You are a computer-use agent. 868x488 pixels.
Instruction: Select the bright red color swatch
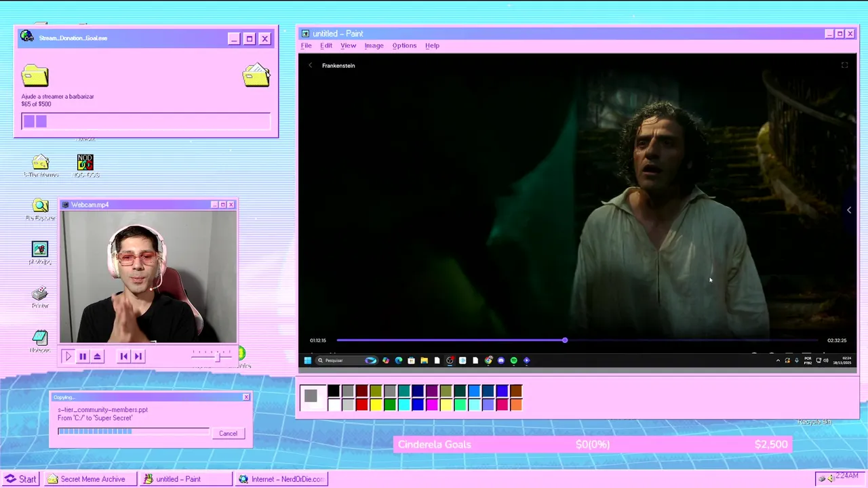361,405
